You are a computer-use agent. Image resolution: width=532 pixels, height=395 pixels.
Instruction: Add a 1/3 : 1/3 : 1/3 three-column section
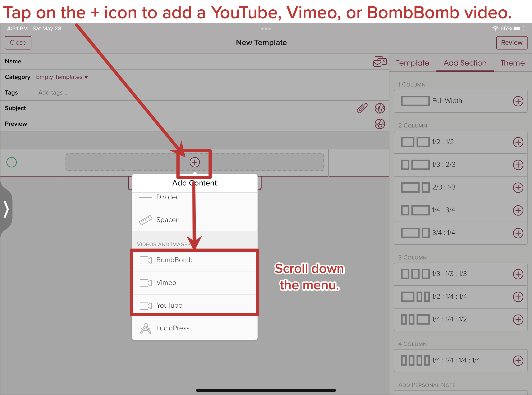pos(518,274)
